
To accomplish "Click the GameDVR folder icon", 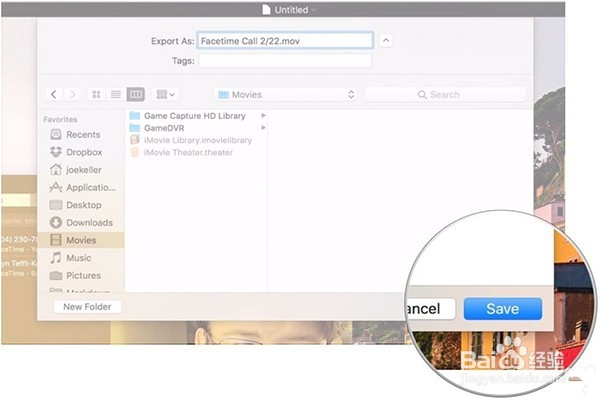I will click(x=134, y=128).
